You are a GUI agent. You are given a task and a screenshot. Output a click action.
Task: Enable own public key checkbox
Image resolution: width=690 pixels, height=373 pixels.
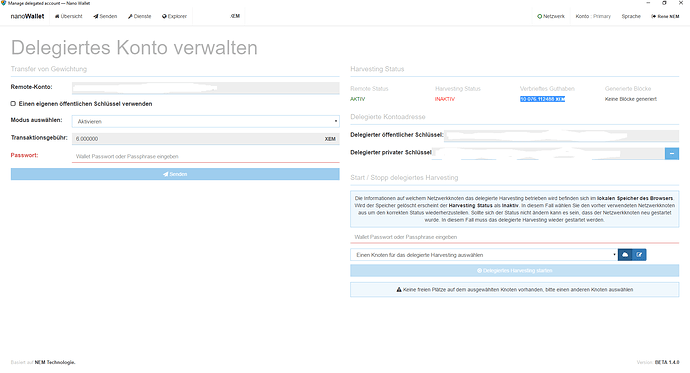pyautogui.click(x=13, y=104)
